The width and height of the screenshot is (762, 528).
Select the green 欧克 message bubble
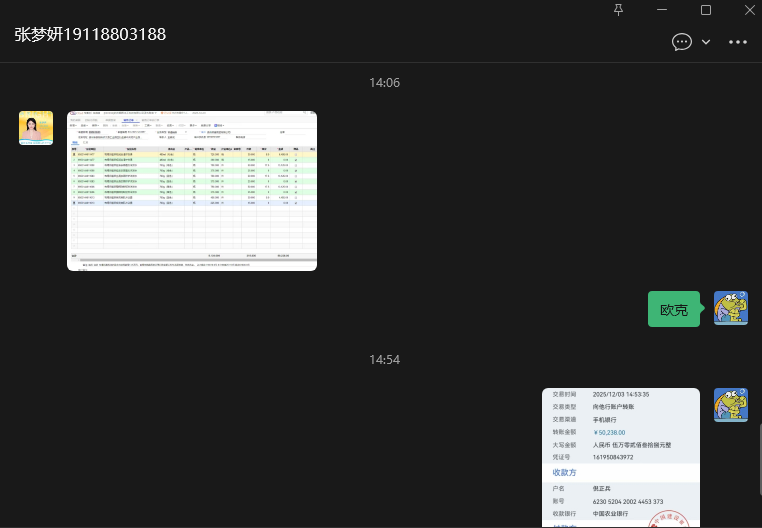[x=674, y=310]
